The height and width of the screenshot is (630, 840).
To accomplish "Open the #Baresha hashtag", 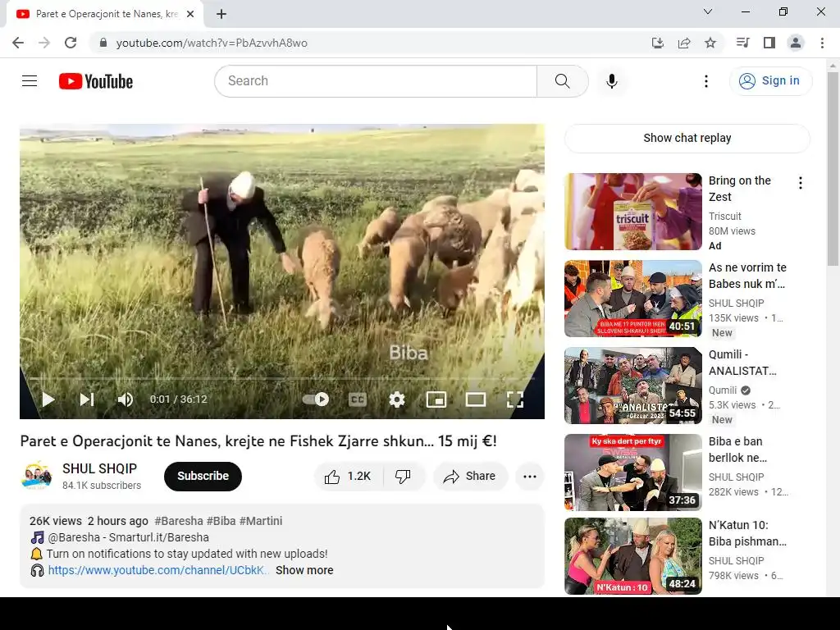I will pos(178,521).
